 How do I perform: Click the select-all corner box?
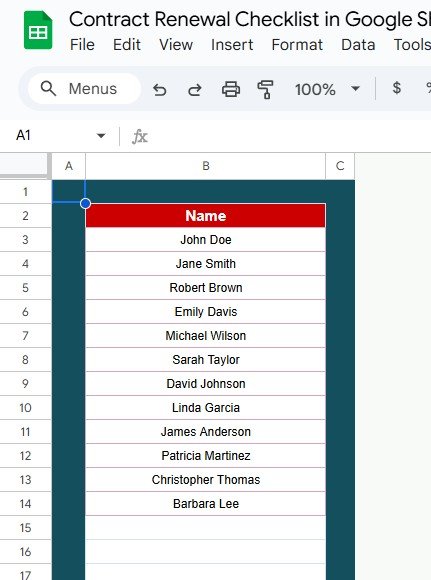click(25, 166)
